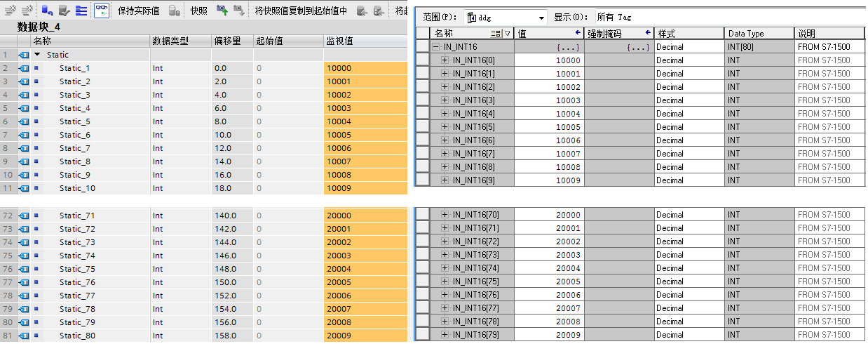This screenshot has width=868, height=344.
Task: Click the tag icon beside Static_1
Action: [x=23, y=68]
